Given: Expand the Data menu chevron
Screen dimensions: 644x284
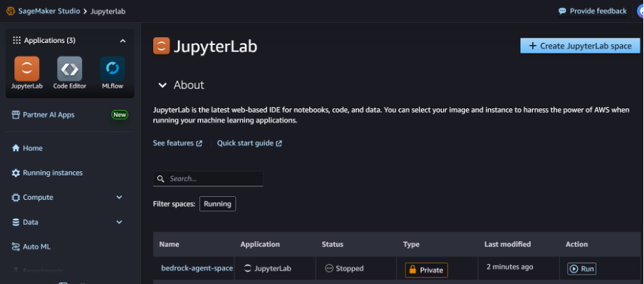Looking at the screenshot, I should tap(119, 222).
